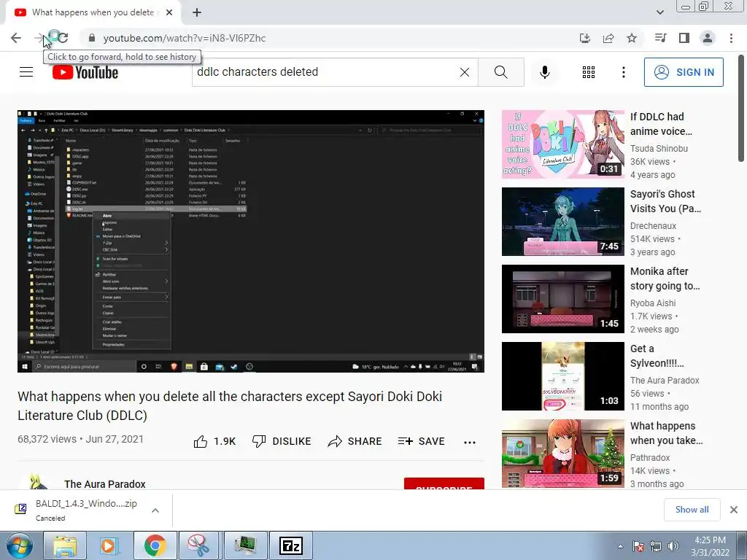
Task: Toggle Chrome side panel
Action: point(684,38)
